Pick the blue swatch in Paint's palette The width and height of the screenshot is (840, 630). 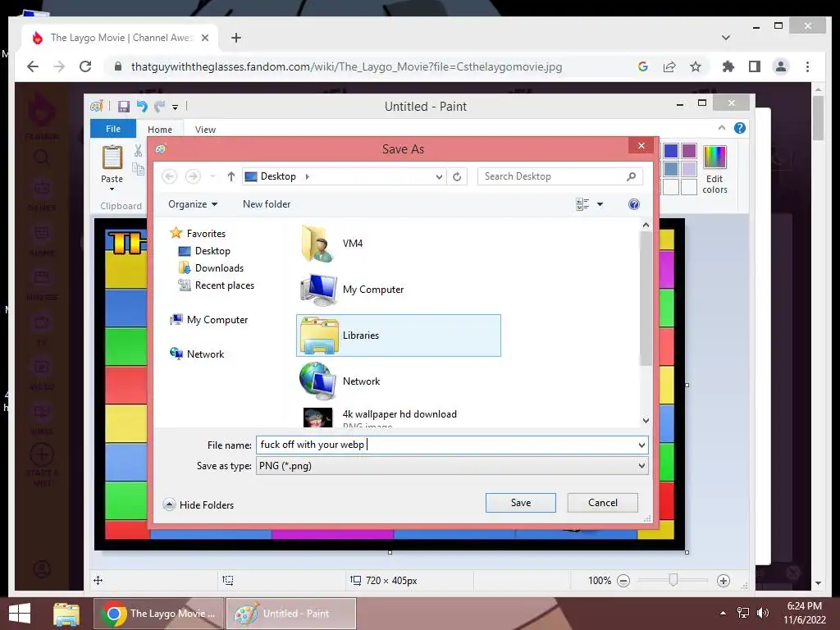671,151
